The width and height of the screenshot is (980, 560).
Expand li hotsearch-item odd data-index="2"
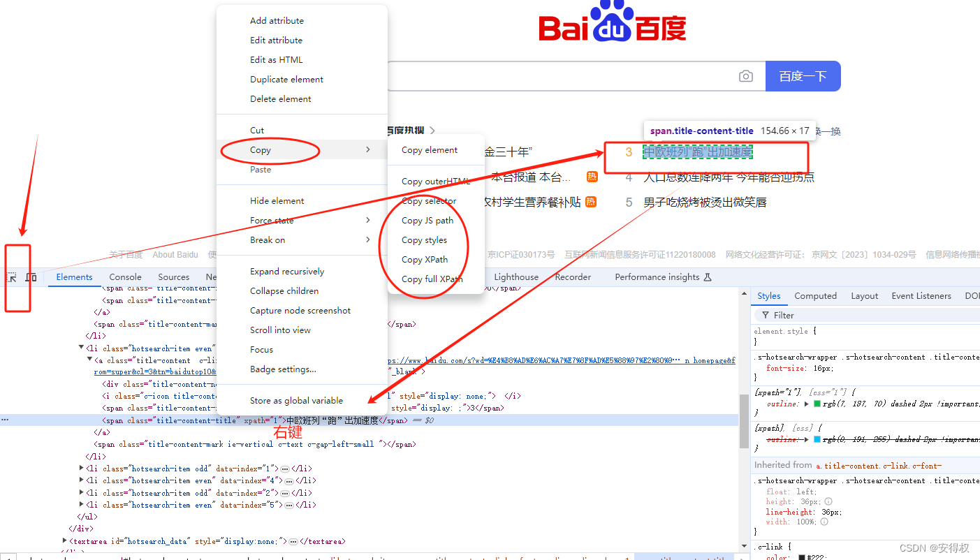82,493
